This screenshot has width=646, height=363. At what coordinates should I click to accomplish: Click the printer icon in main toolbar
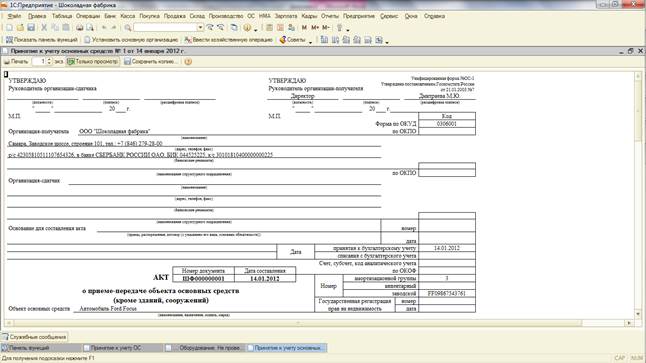click(x=80, y=28)
